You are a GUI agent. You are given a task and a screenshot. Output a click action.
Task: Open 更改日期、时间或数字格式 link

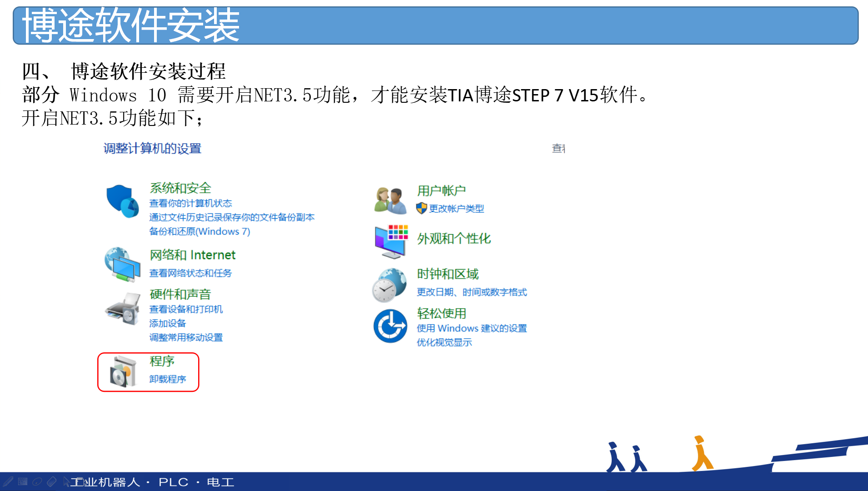click(x=472, y=292)
